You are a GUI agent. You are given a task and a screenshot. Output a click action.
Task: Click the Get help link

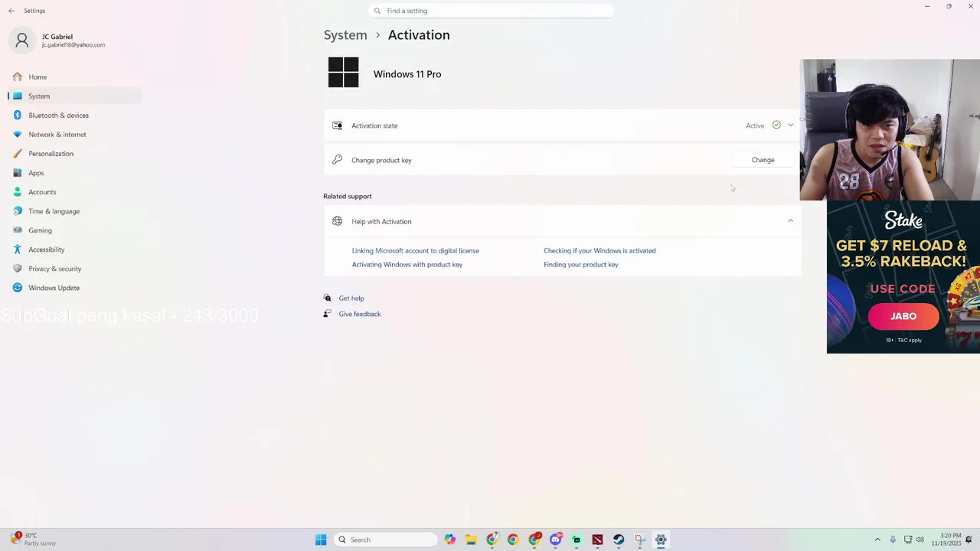[351, 298]
